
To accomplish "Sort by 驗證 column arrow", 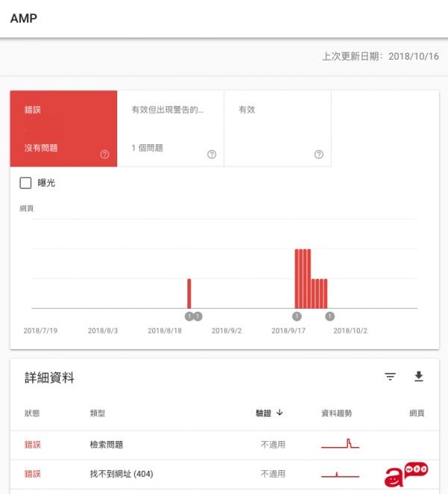I will 279,413.
